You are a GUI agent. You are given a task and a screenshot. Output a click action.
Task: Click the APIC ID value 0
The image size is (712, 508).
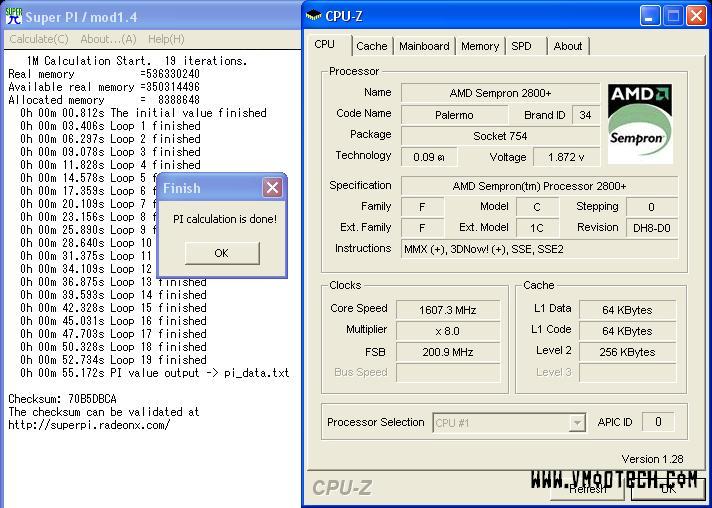point(658,422)
